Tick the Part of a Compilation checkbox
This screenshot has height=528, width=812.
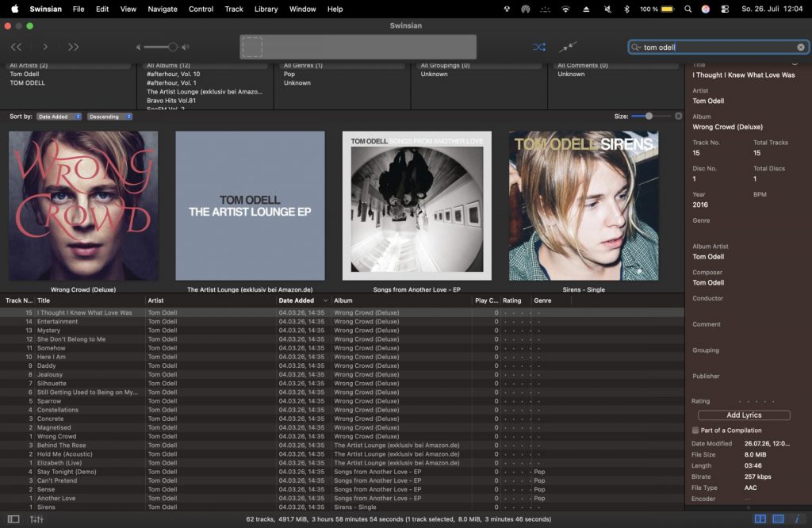point(695,430)
